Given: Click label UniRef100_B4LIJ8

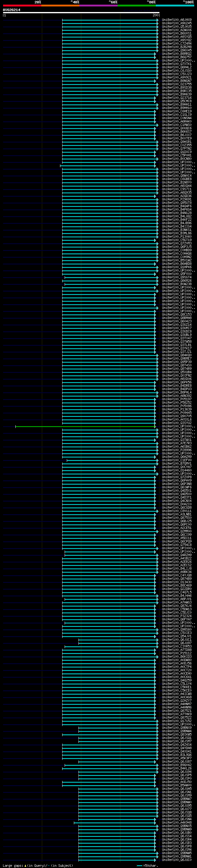Looking at the screenshot, I should [177, 569].
